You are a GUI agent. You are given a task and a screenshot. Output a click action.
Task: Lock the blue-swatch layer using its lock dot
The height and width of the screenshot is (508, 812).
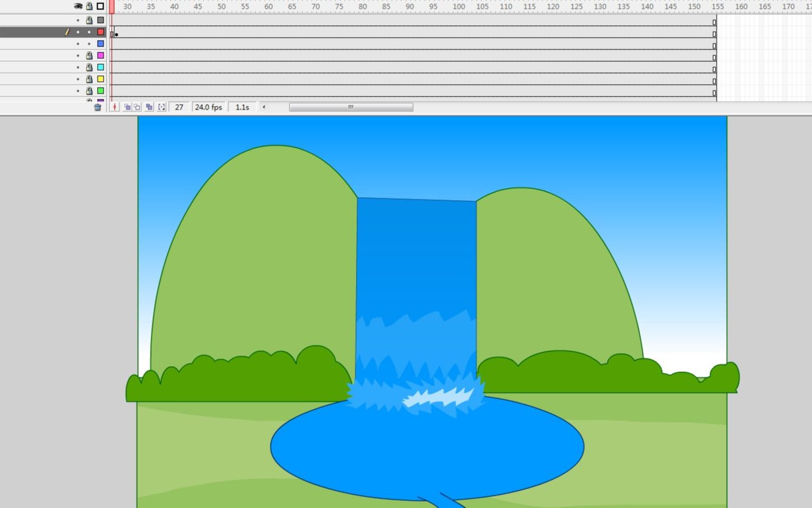[x=89, y=44]
